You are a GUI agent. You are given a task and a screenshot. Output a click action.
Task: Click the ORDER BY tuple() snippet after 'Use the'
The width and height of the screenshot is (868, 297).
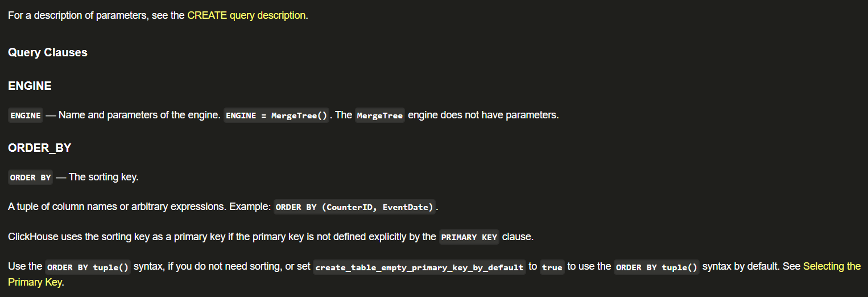pyautogui.click(x=88, y=267)
